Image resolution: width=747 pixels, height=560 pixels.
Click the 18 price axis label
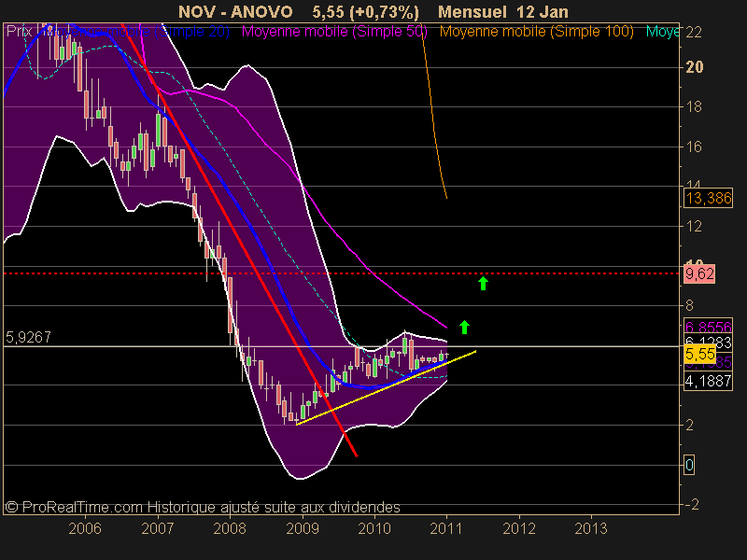693,106
